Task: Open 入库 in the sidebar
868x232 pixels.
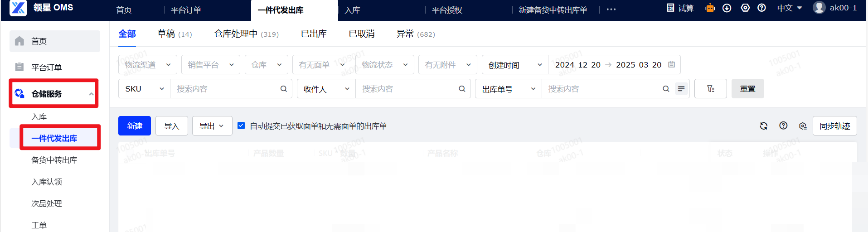Action: pyautogui.click(x=39, y=116)
